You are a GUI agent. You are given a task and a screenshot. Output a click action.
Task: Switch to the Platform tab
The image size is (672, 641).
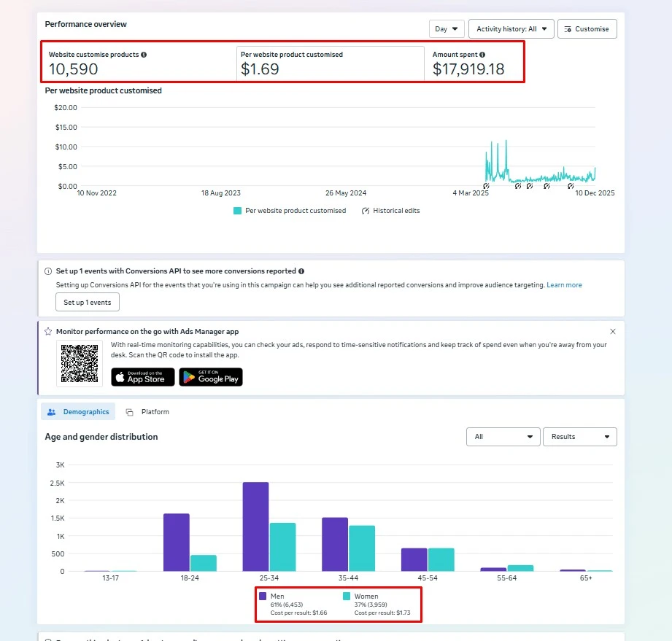(148, 412)
